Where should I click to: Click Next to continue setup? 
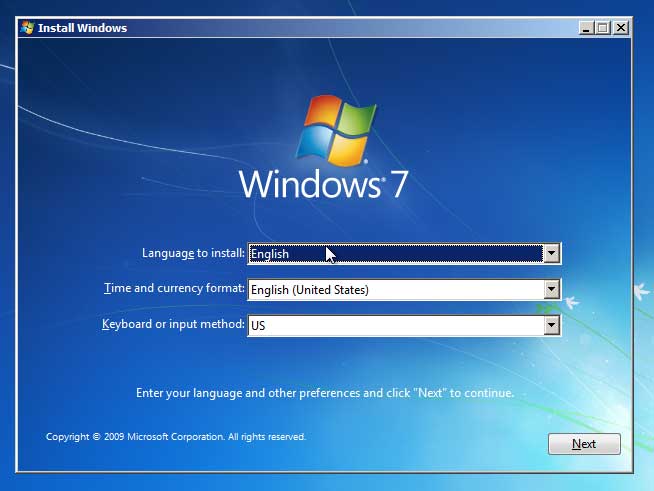tap(584, 444)
